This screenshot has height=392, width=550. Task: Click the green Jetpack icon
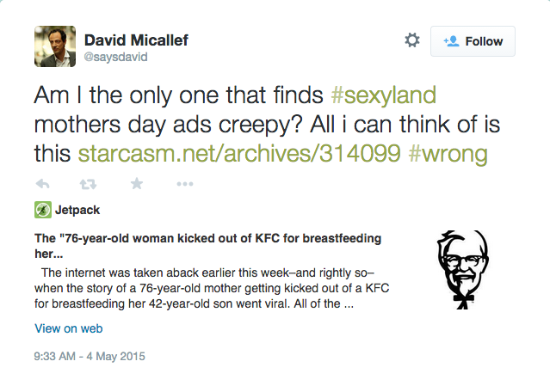click(43, 210)
